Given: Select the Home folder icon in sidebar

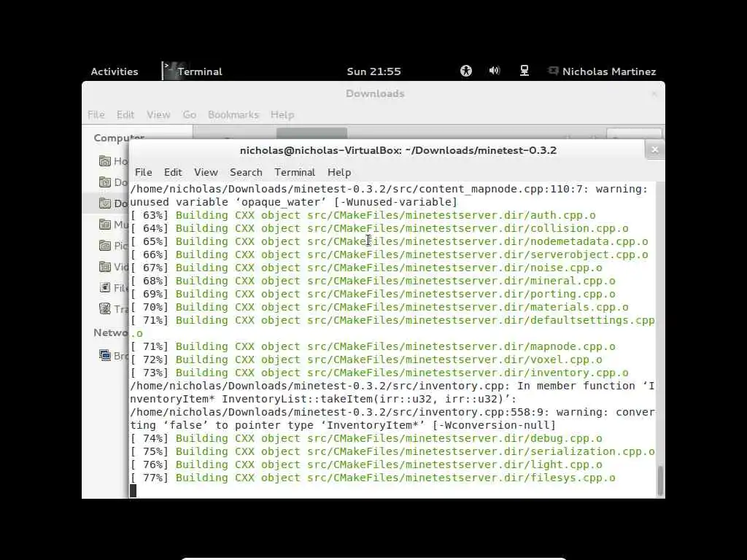Looking at the screenshot, I should [105, 161].
